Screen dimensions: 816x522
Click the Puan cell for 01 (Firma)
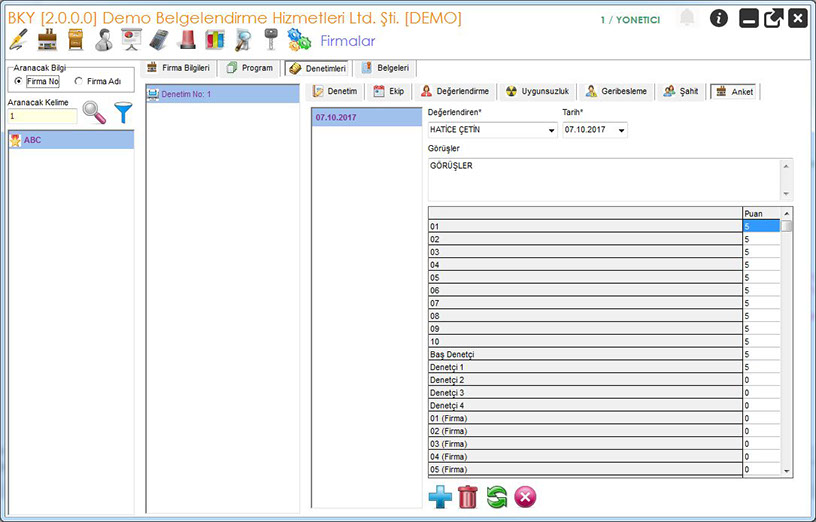coord(761,418)
